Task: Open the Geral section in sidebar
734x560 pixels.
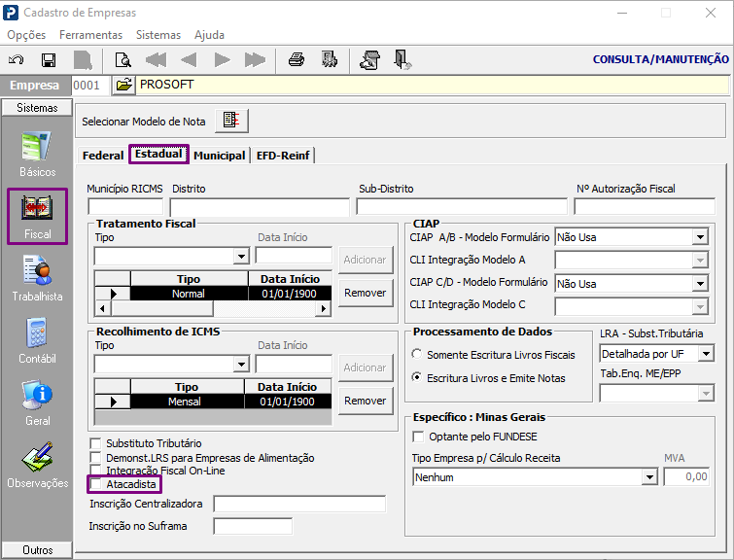Action: pyautogui.click(x=38, y=403)
